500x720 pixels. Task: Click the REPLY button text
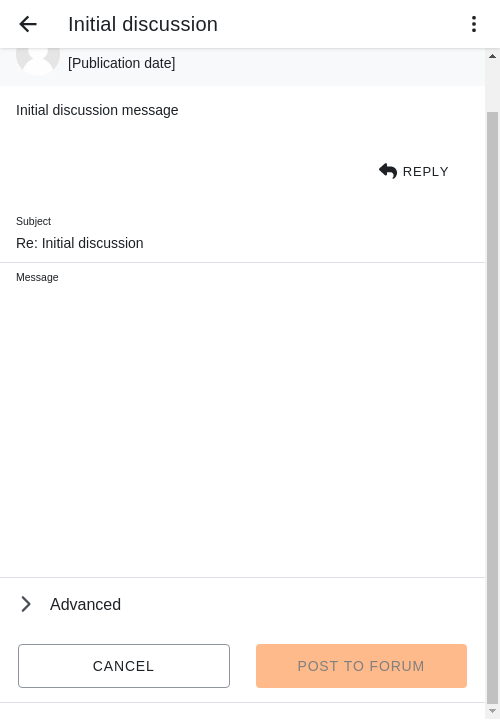pos(425,172)
